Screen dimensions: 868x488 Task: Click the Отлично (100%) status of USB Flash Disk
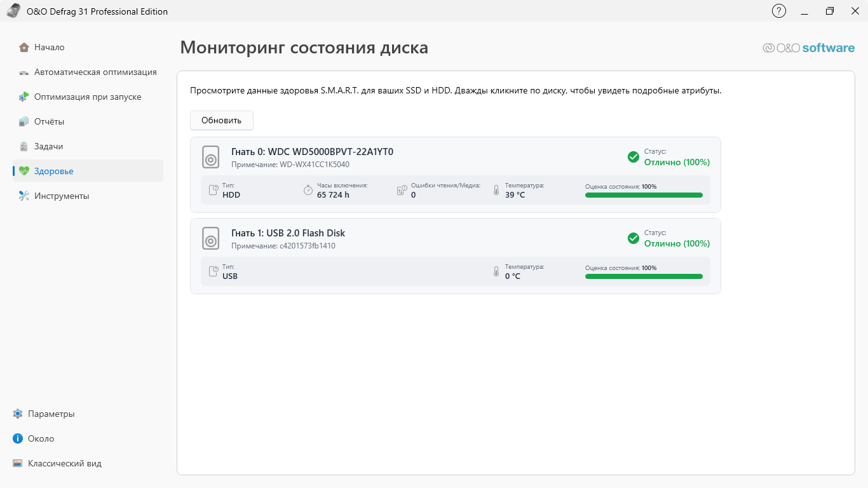click(x=677, y=243)
